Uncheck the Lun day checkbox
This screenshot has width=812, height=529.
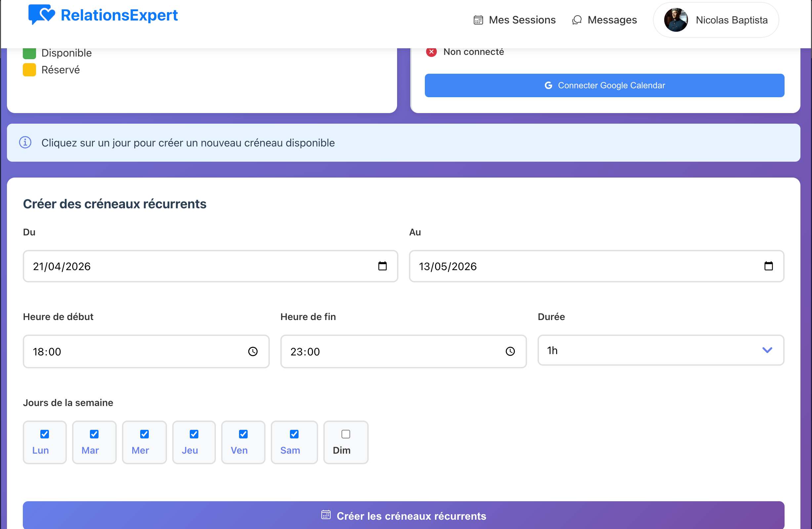(44, 434)
